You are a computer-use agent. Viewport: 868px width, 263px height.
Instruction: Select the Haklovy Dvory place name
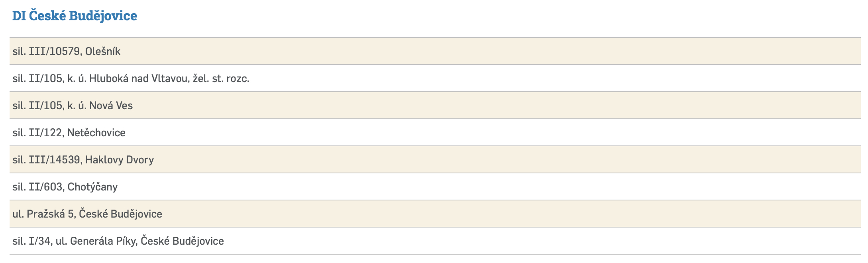tap(120, 160)
